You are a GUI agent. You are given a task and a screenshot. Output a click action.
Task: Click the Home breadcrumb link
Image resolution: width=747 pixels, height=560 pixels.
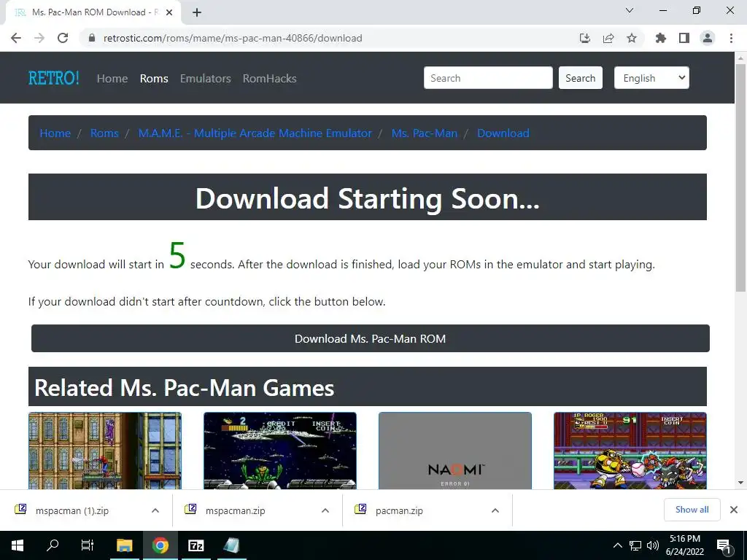(55, 133)
